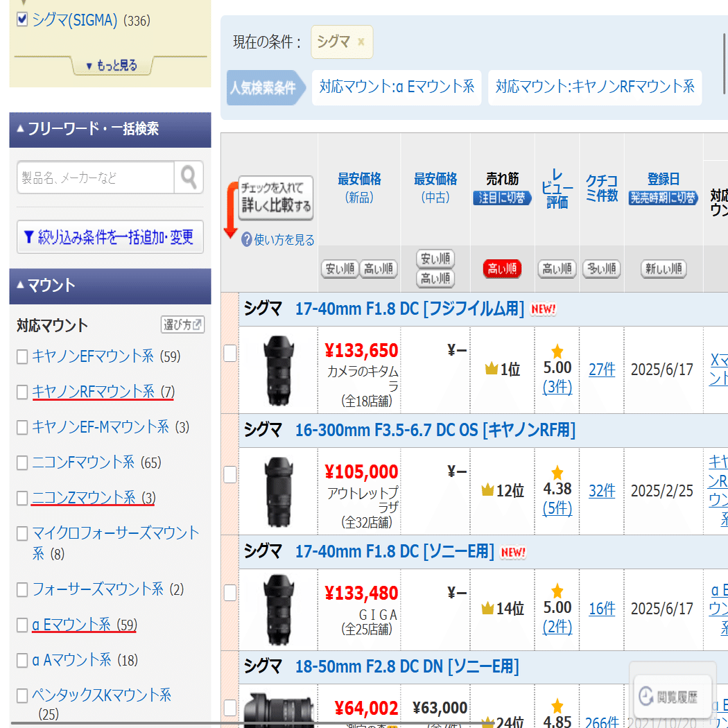Click the 選び方 link near 対応マウント

[x=182, y=324]
